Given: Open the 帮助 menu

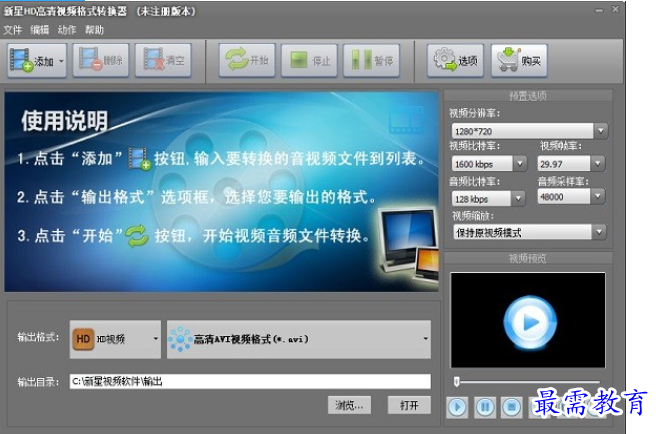Looking at the screenshot, I should pos(94,30).
